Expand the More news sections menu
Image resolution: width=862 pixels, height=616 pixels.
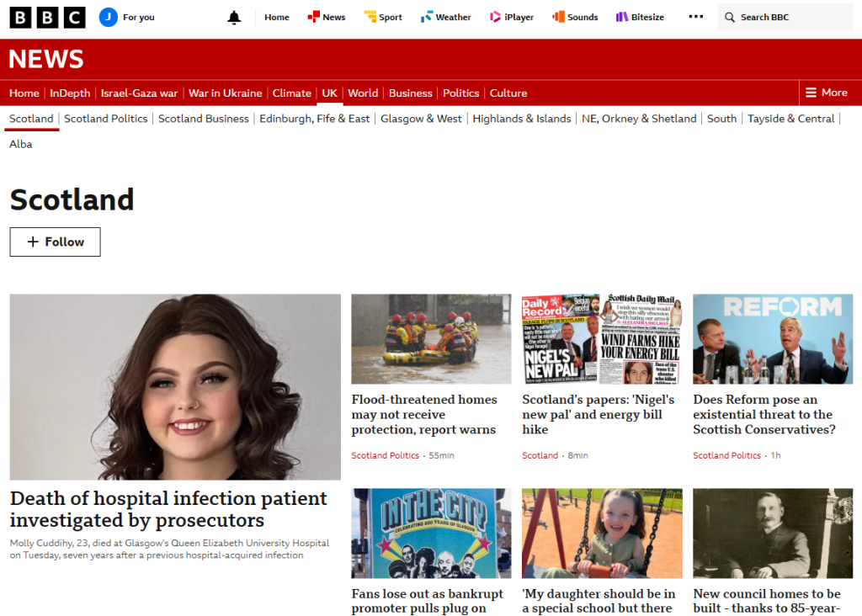pyautogui.click(x=826, y=93)
